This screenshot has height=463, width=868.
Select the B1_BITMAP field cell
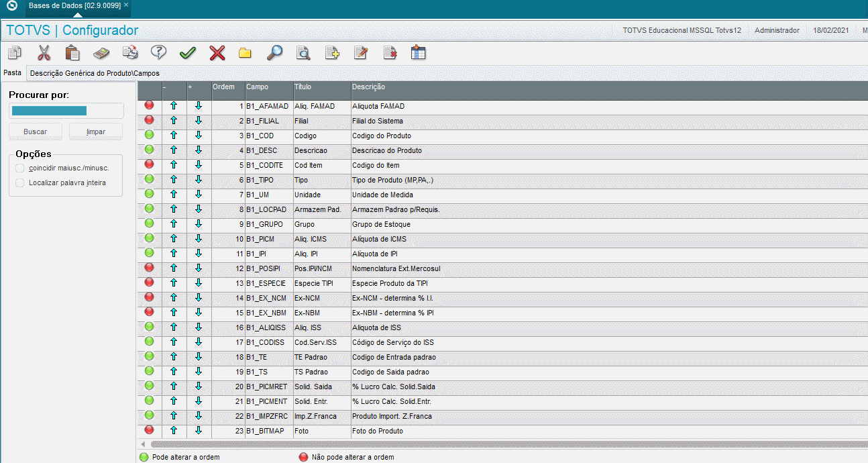pyautogui.click(x=268, y=431)
